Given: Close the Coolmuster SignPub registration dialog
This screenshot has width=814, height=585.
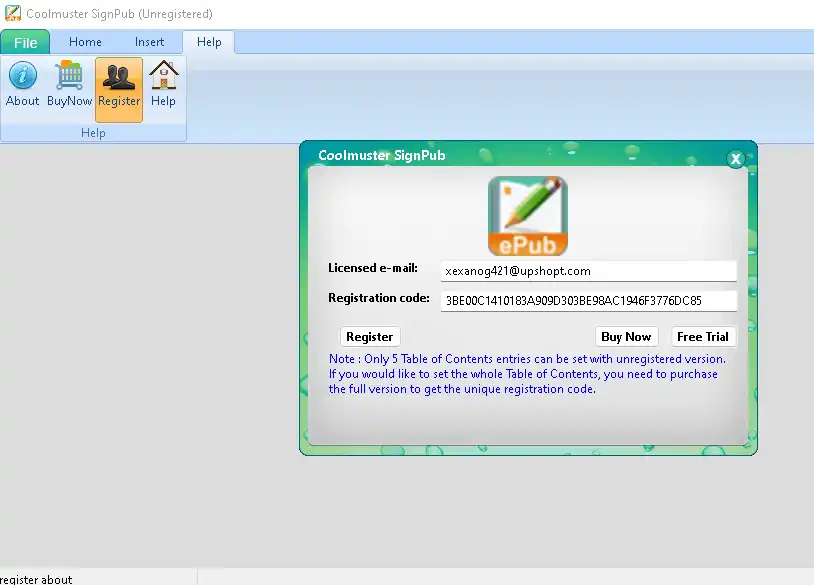Looking at the screenshot, I should (735, 159).
